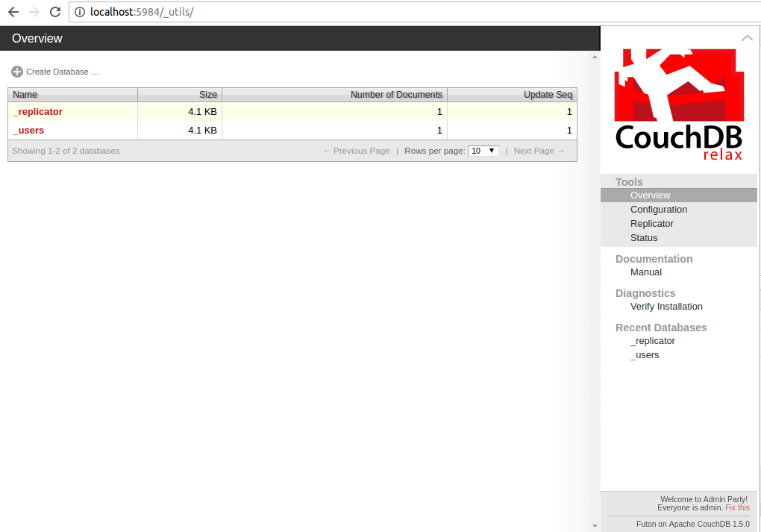The width and height of the screenshot is (761, 532).
Task: Click the CouchDB relax logo
Action: point(679,104)
